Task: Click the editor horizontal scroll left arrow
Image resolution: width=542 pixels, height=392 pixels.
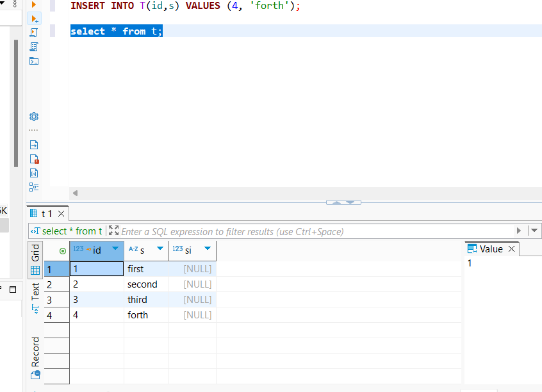Action: 75,193
